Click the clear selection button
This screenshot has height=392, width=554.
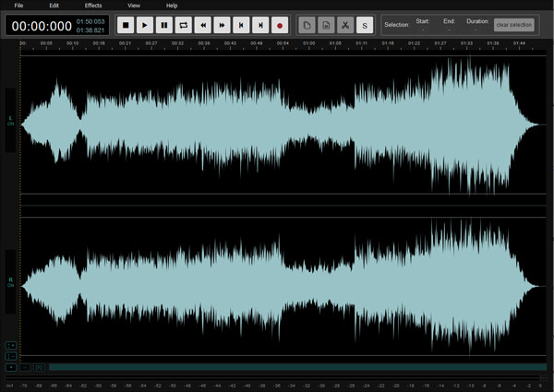514,25
